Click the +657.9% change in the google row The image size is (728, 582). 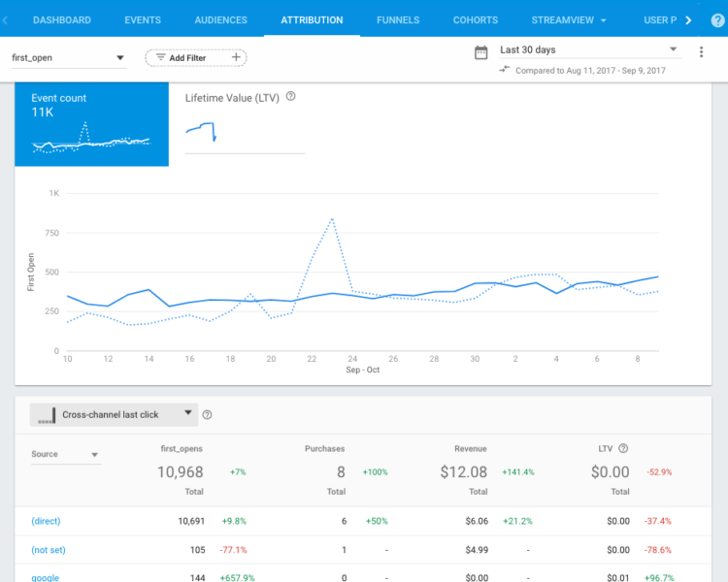pos(237,578)
